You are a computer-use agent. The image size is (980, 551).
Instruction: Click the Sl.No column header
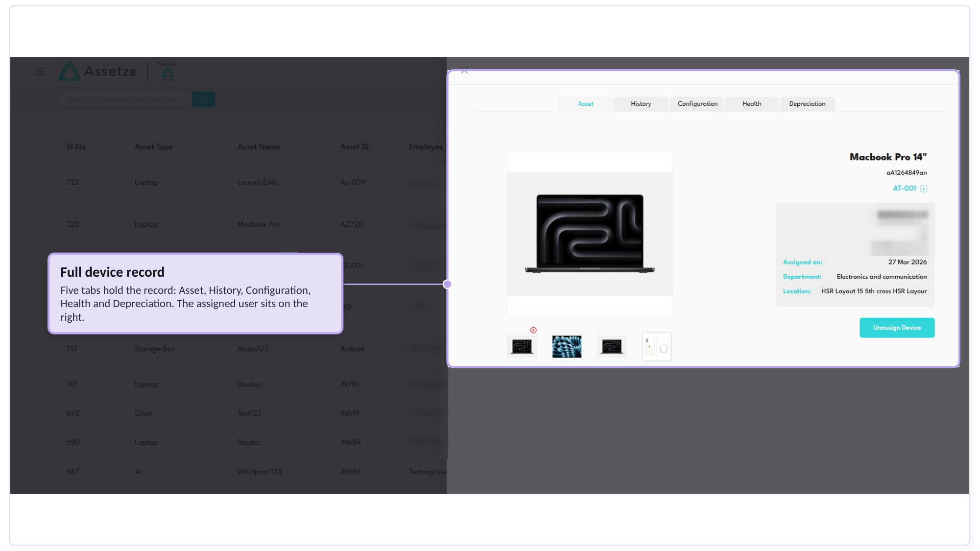tap(76, 147)
